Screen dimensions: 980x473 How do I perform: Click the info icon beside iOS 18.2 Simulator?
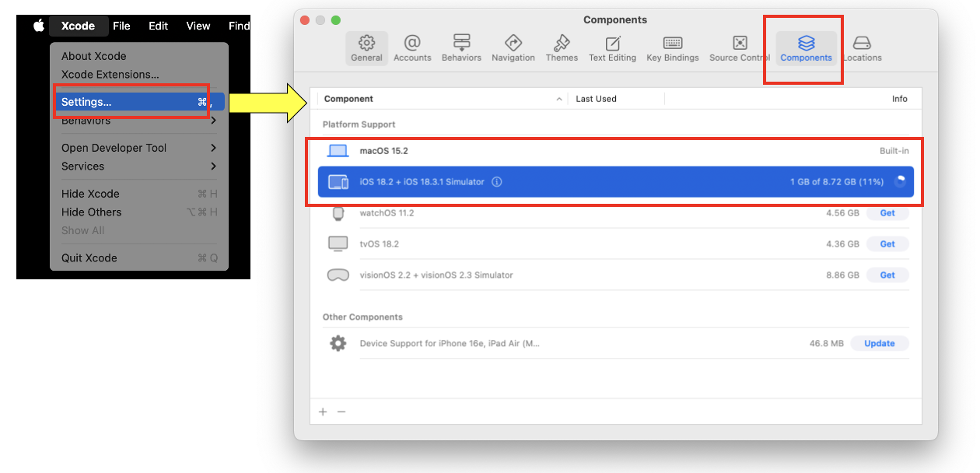497,182
